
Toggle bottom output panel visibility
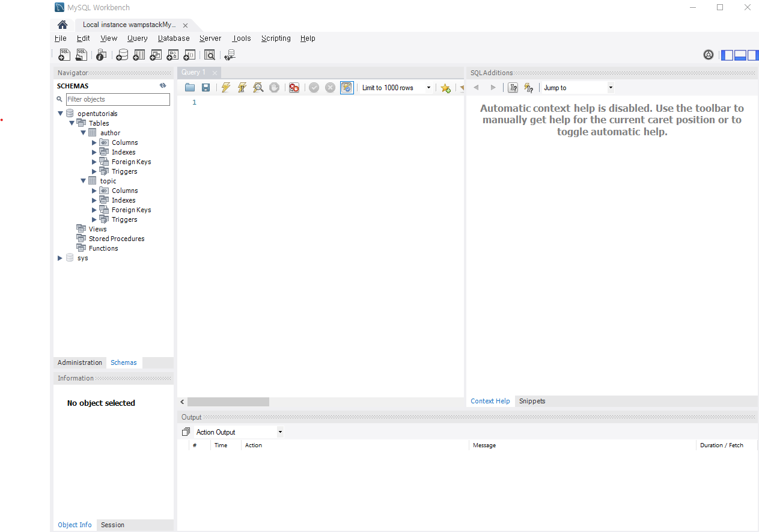[x=740, y=55]
